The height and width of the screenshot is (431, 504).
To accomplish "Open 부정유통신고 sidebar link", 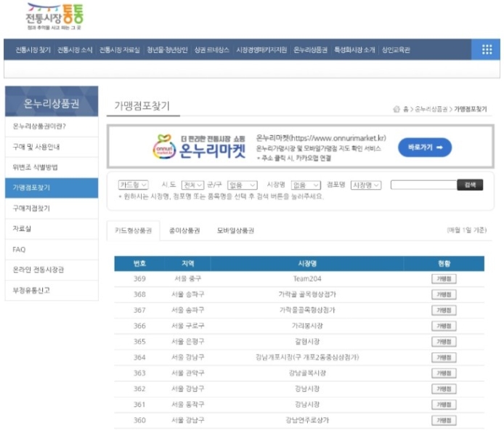I will [52, 290].
